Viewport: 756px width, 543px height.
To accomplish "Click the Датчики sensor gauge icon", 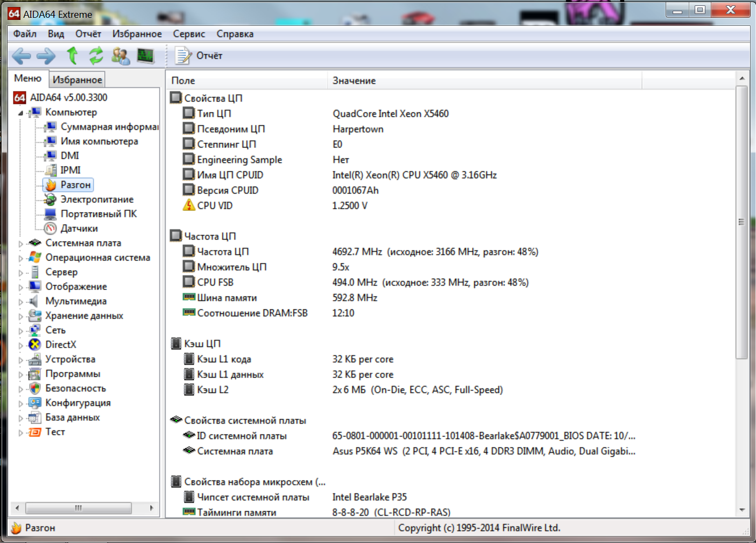I will [x=51, y=228].
